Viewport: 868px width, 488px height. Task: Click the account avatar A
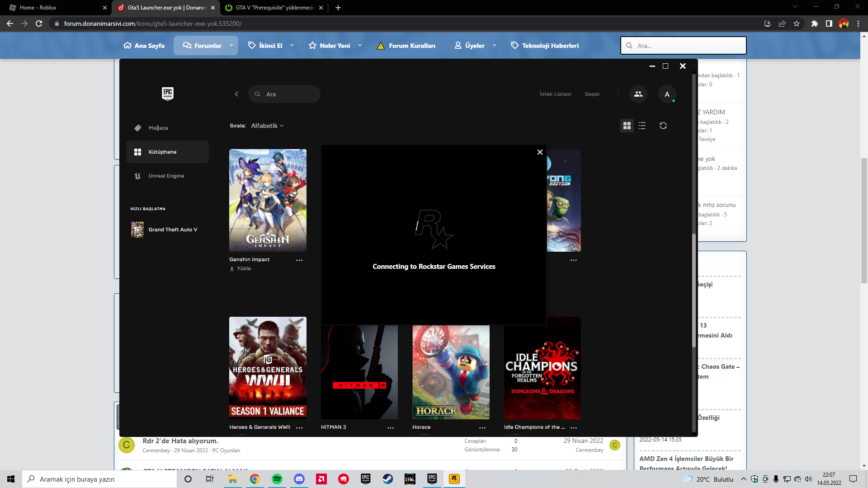tap(667, 94)
